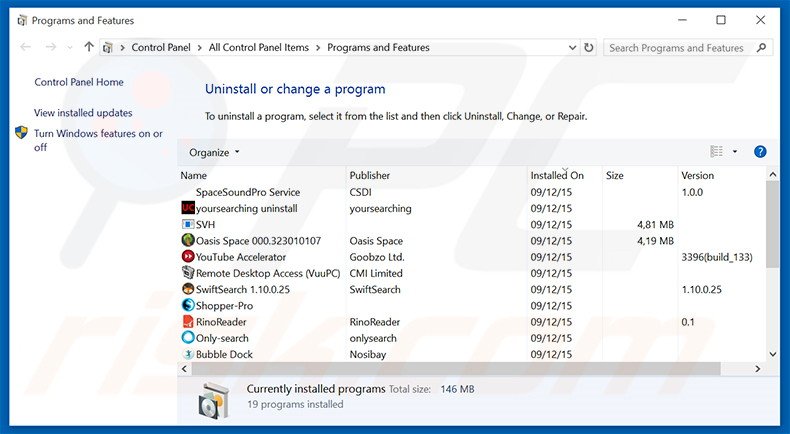Click the Programs and Features title icon
The height and width of the screenshot is (434, 790).
pyautogui.click(x=22, y=21)
